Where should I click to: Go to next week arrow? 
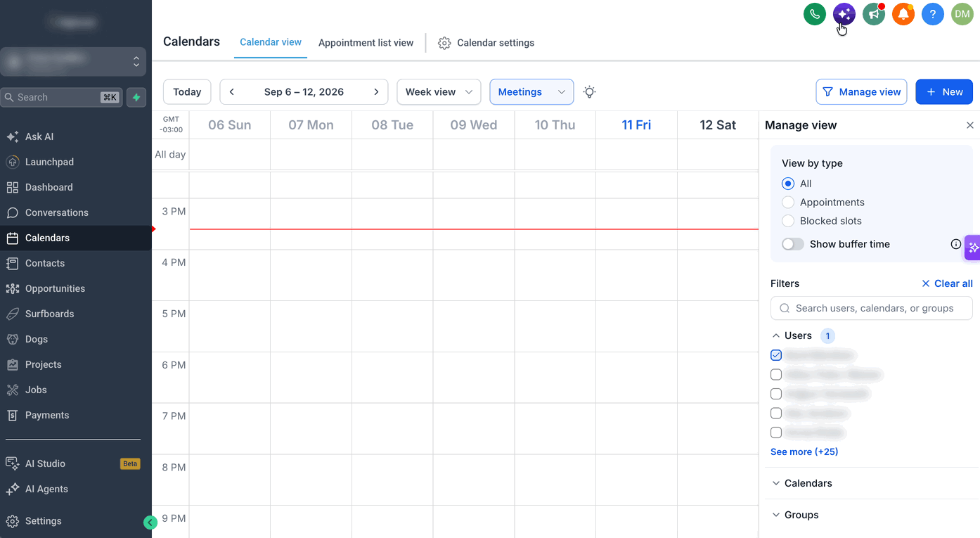tap(376, 92)
